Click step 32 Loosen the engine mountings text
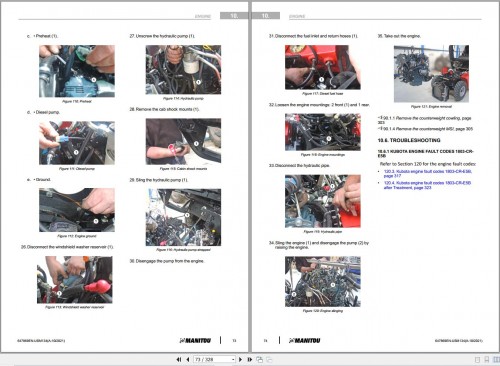500x366 pixels. click(319, 105)
